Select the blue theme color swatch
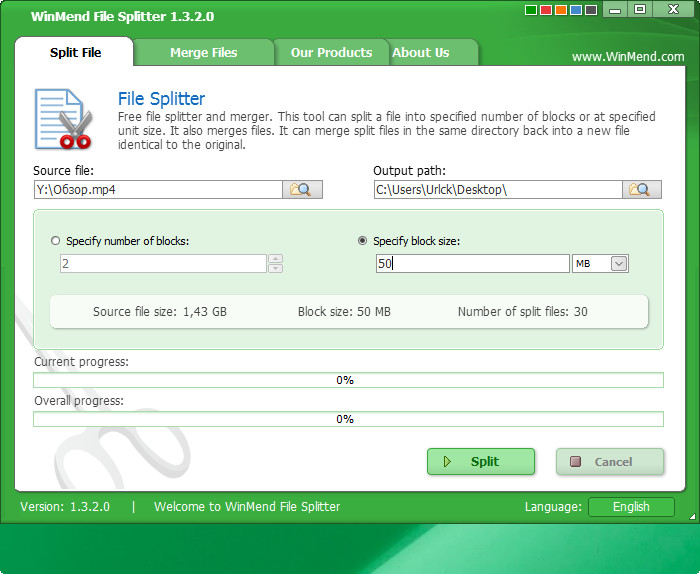Viewport: 700px width, 574px height. pyautogui.click(x=576, y=10)
